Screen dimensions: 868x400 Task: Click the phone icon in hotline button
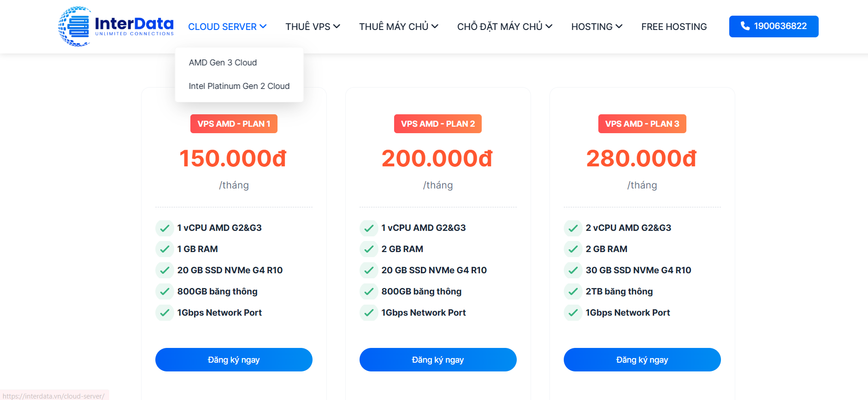click(745, 26)
